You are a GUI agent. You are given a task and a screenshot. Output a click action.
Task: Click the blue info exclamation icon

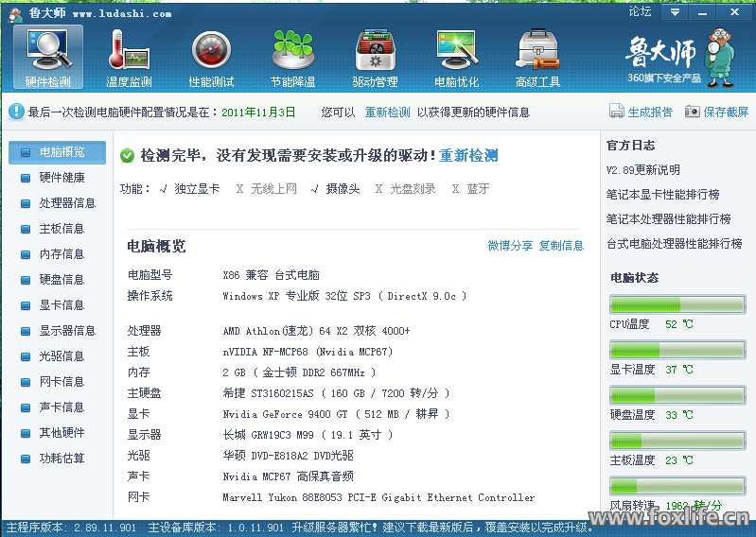[x=16, y=112]
